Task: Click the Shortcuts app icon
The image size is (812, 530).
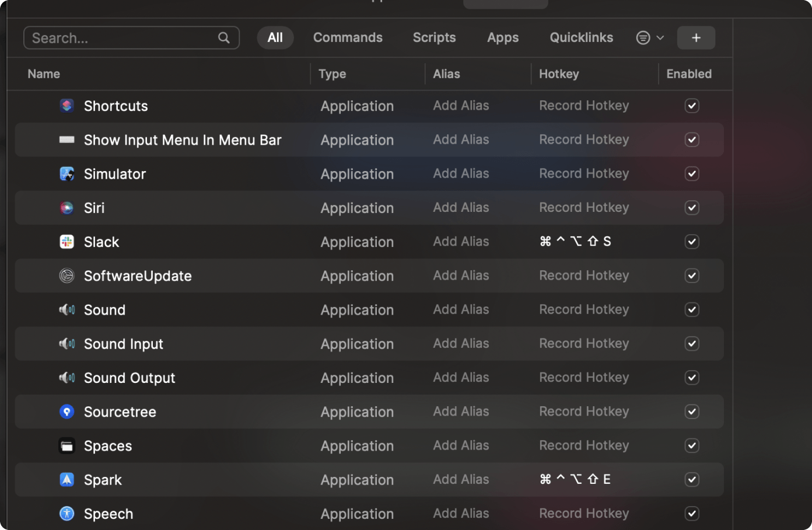Action: point(67,106)
